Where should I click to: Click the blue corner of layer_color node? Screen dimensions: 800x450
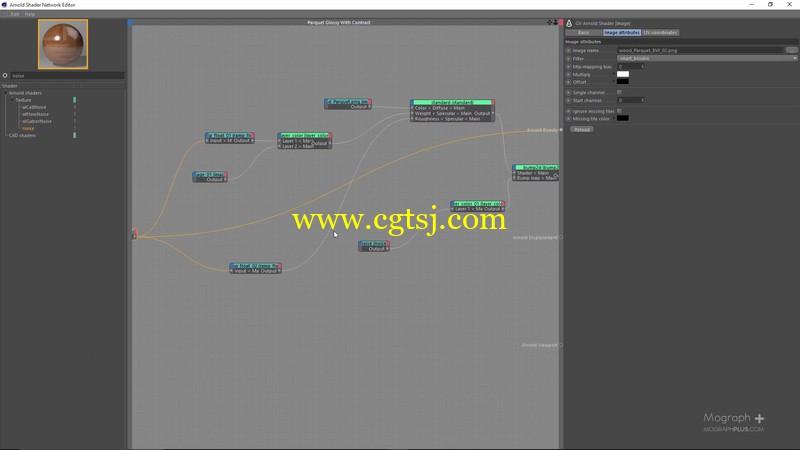(x=280, y=135)
